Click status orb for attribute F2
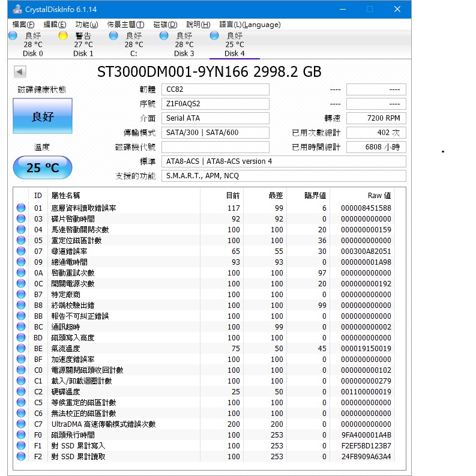This screenshot has width=476, height=476. click(x=21, y=456)
